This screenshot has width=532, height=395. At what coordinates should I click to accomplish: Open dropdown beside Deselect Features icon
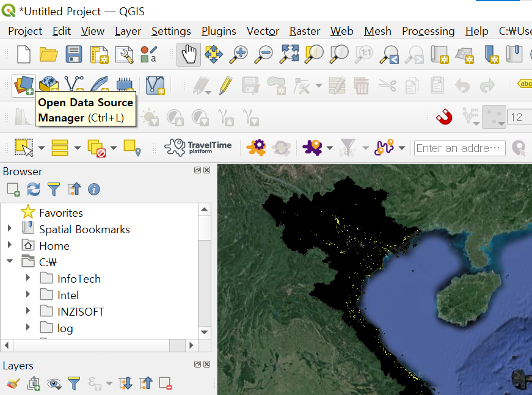coord(114,148)
